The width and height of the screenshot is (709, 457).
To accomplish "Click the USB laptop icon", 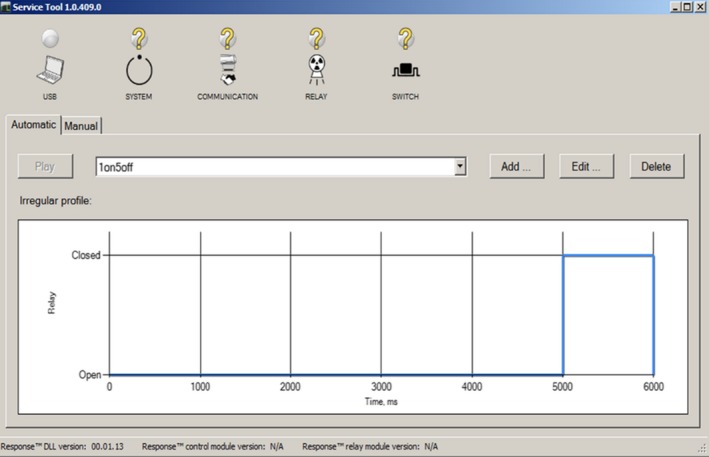I will tap(50, 71).
